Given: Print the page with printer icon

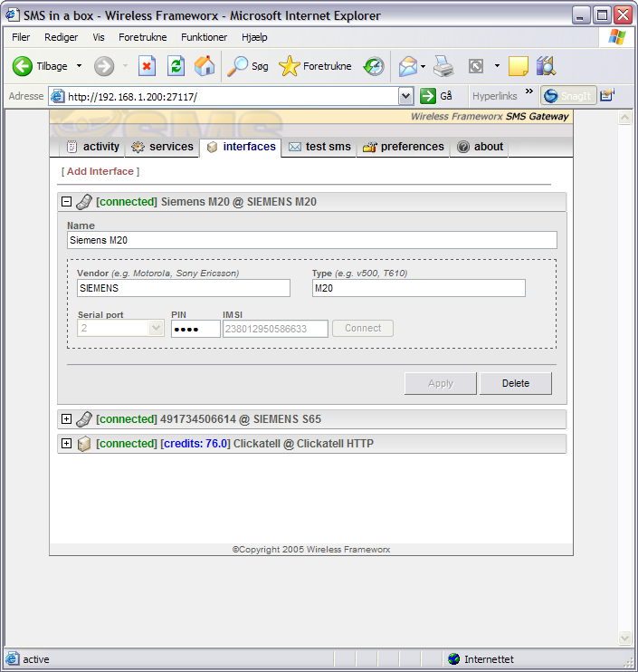Looking at the screenshot, I should [443, 66].
